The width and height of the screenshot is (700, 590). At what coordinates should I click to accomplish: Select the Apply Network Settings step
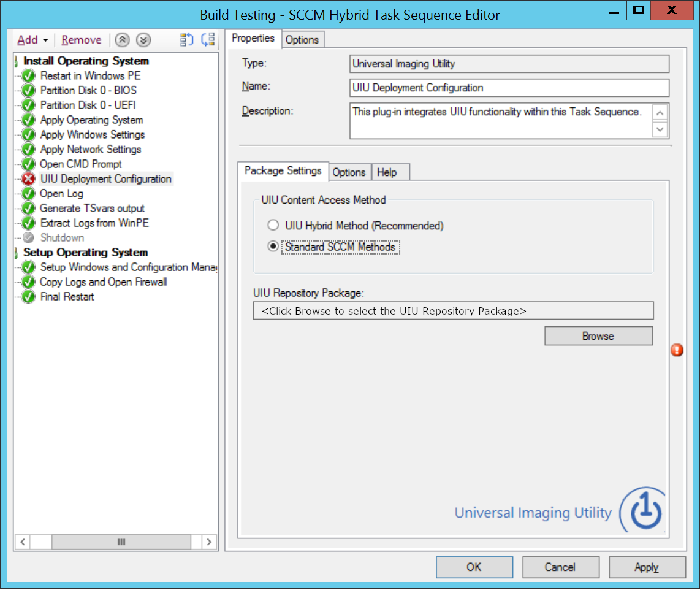tap(91, 150)
